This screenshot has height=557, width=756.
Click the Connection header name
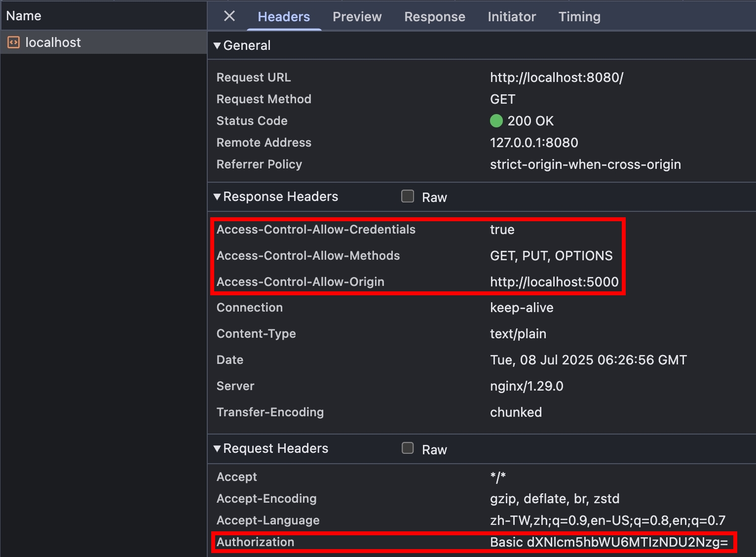coord(250,308)
